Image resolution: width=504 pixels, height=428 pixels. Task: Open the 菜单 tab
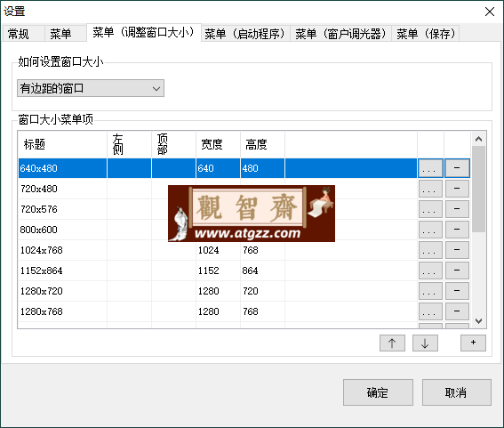coord(65,34)
